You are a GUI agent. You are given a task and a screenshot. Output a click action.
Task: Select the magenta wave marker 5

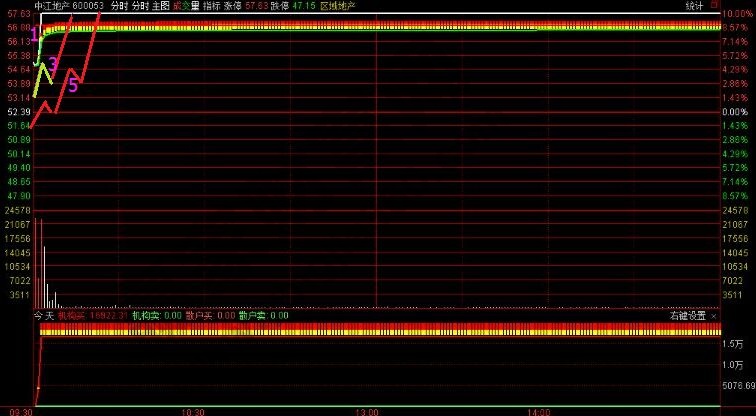72,85
